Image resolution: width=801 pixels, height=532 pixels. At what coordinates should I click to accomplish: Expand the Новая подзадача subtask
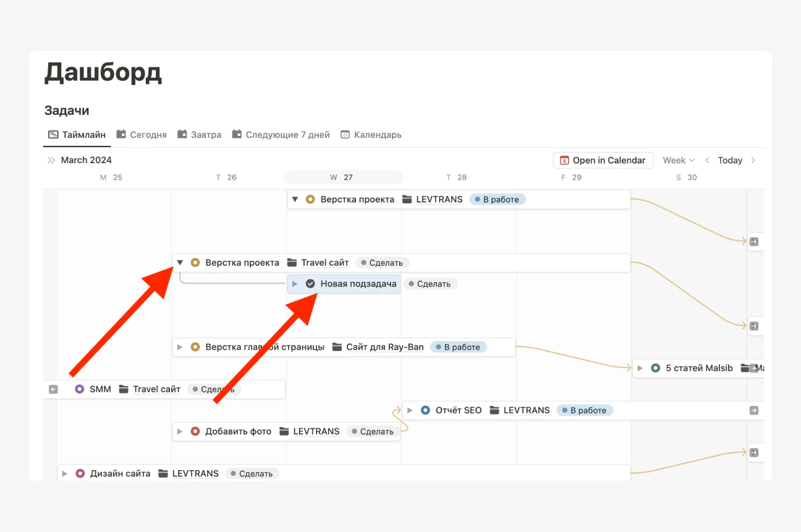coord(295,284)
